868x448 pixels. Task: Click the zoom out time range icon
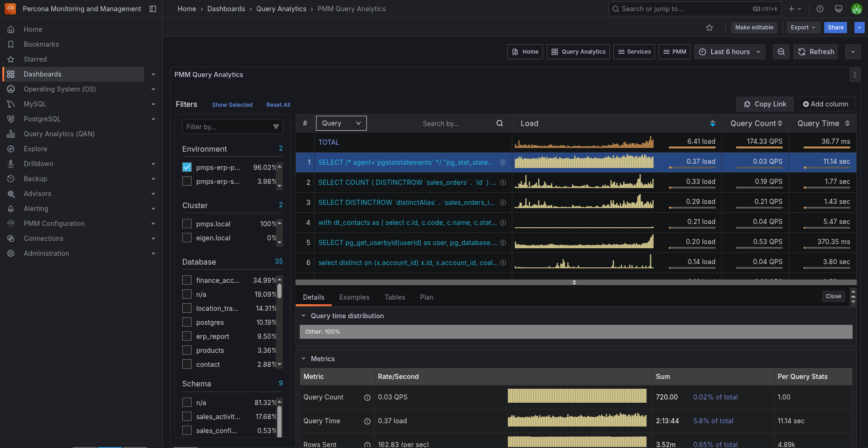coord(781,52)
